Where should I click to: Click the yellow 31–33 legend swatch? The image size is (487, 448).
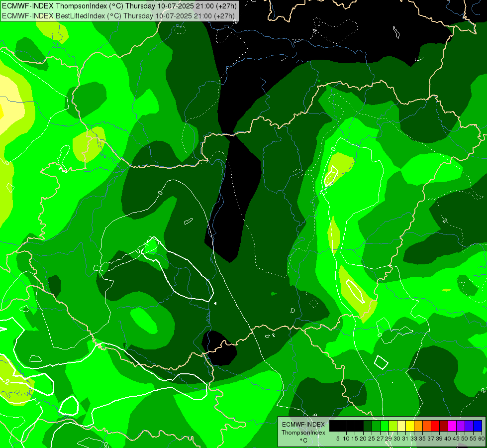410,426
